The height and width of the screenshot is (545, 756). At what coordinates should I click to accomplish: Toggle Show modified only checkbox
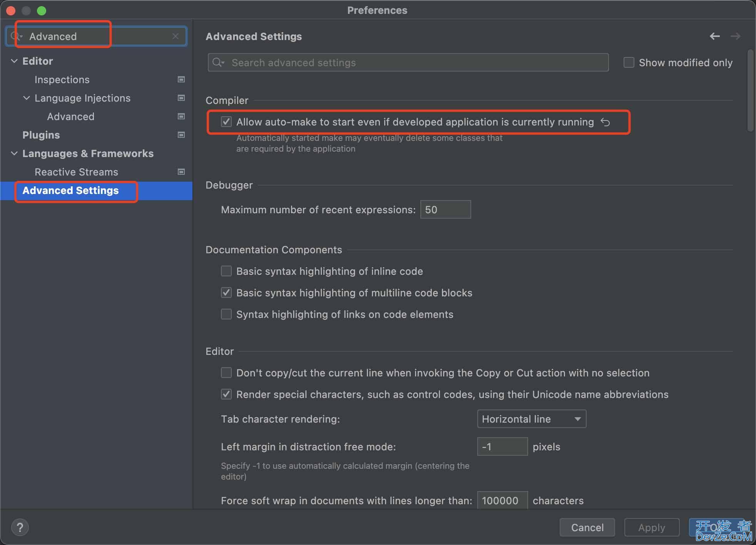(x=629, y=62)
